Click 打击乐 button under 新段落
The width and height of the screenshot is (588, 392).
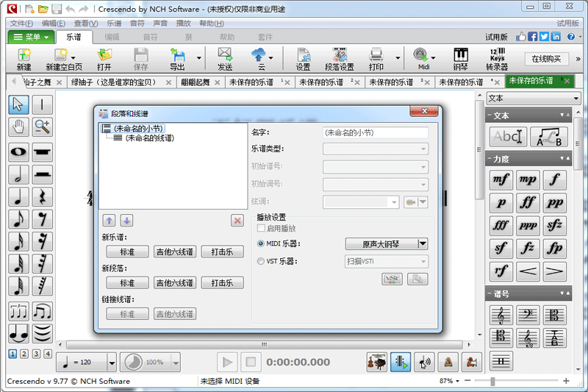pyautogui.click(x=223, y=283)
